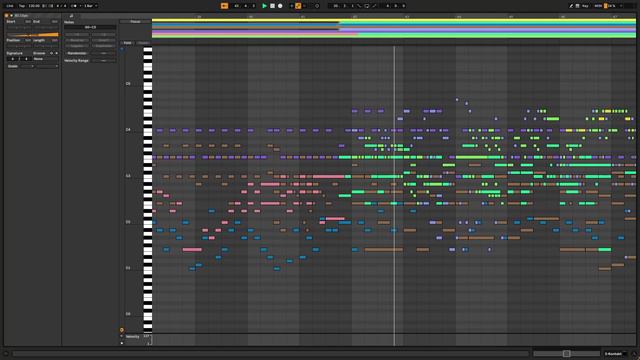Open the Groove dropdown showing None
Image resolution: width=640 pixels, height=360 pixels.
pos(46,59)
